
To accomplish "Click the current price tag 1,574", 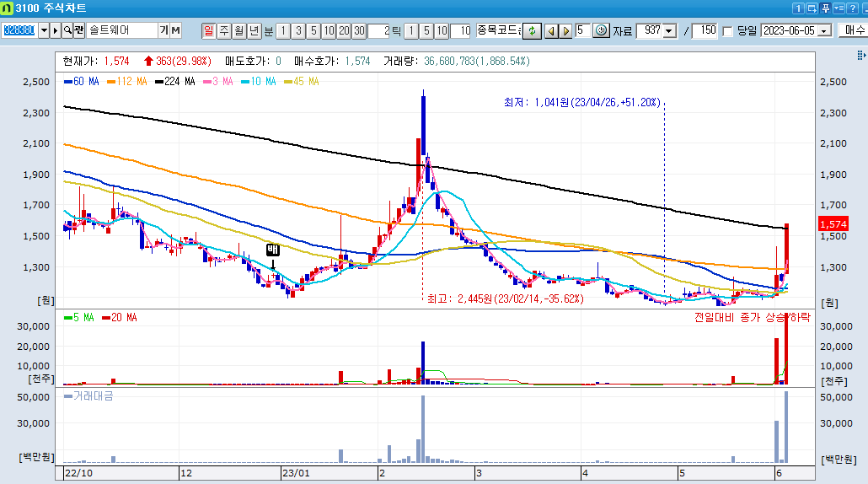I will (x=833, y=224).
